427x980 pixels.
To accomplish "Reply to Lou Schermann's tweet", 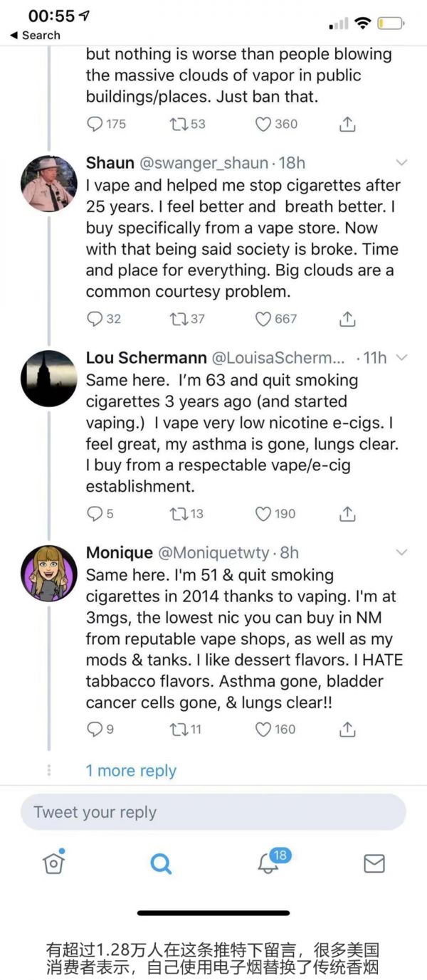I will pyautogui.click(x=95, y=513).
